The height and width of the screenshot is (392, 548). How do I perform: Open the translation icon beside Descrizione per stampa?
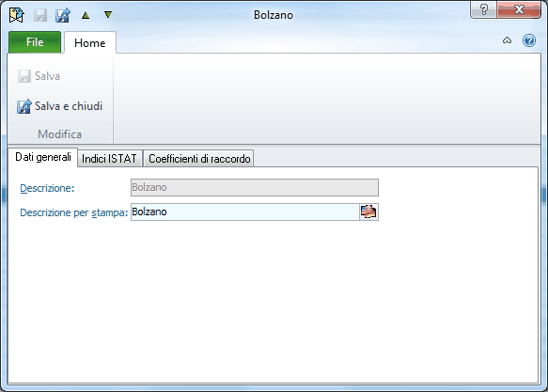pos(368,212)
